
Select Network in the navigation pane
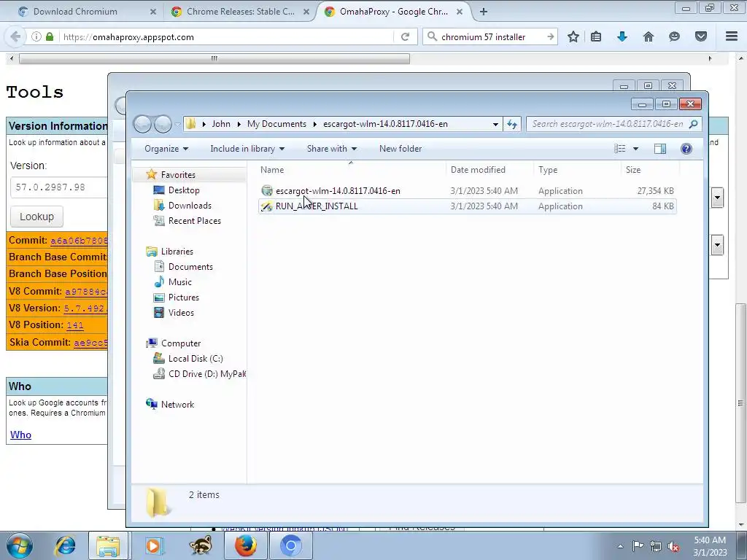point(177,404)
